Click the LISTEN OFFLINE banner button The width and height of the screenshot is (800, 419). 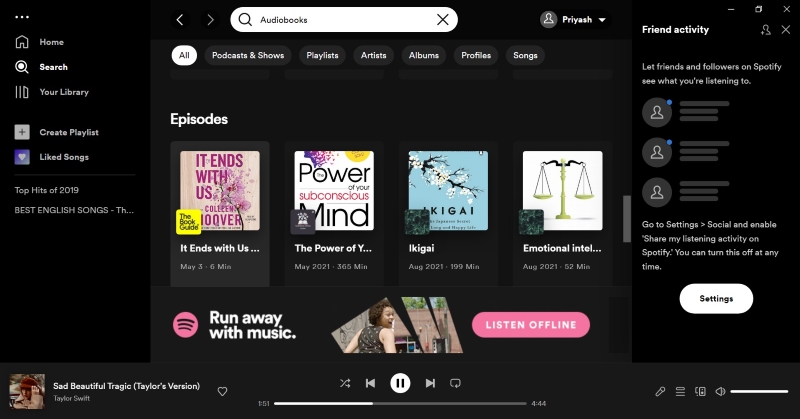[531, 325]
